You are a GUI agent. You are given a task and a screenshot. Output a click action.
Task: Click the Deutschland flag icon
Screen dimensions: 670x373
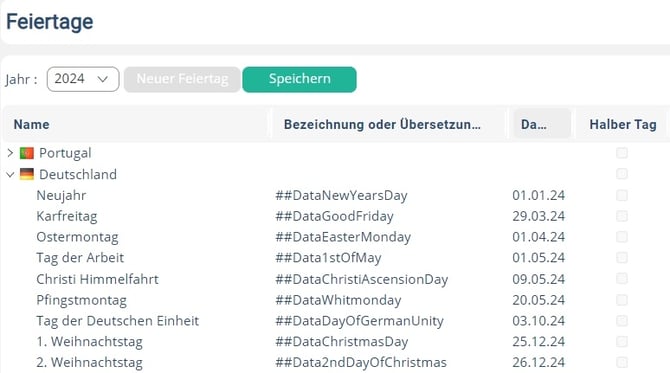pyautogui.click(x=26, y=174)
